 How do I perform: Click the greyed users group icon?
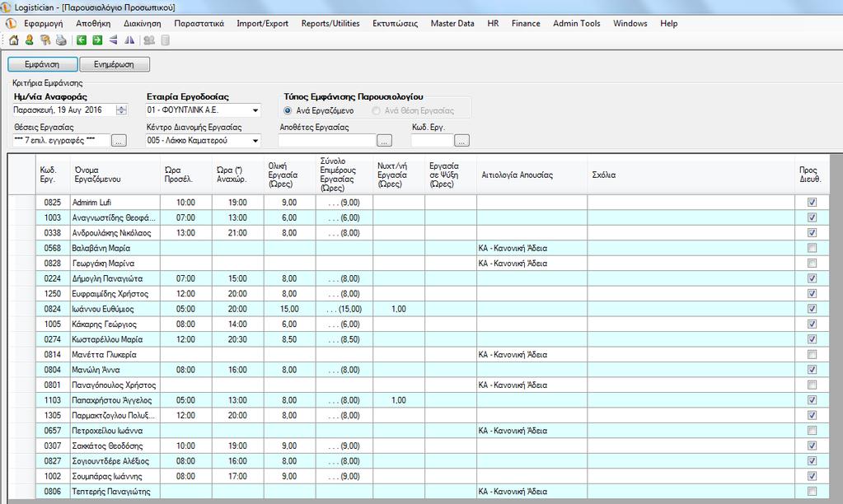[x=149, y=40]
